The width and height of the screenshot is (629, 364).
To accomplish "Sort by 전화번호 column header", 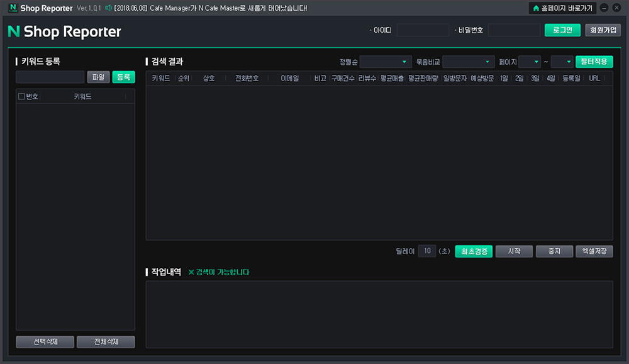I will point(247,78).
